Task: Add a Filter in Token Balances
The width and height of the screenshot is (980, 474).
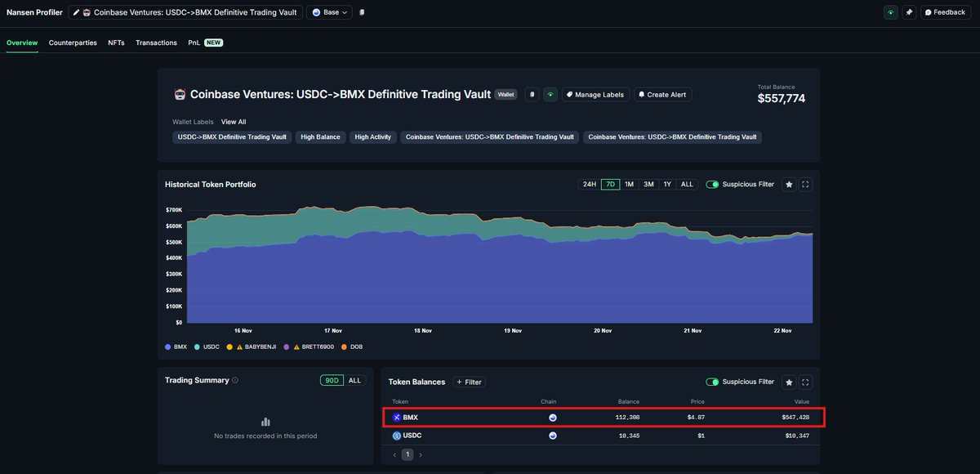Action: coord(469,382)
